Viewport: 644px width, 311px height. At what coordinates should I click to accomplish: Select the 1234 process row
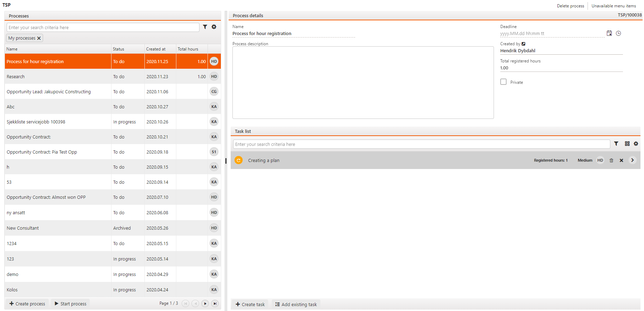113,243
